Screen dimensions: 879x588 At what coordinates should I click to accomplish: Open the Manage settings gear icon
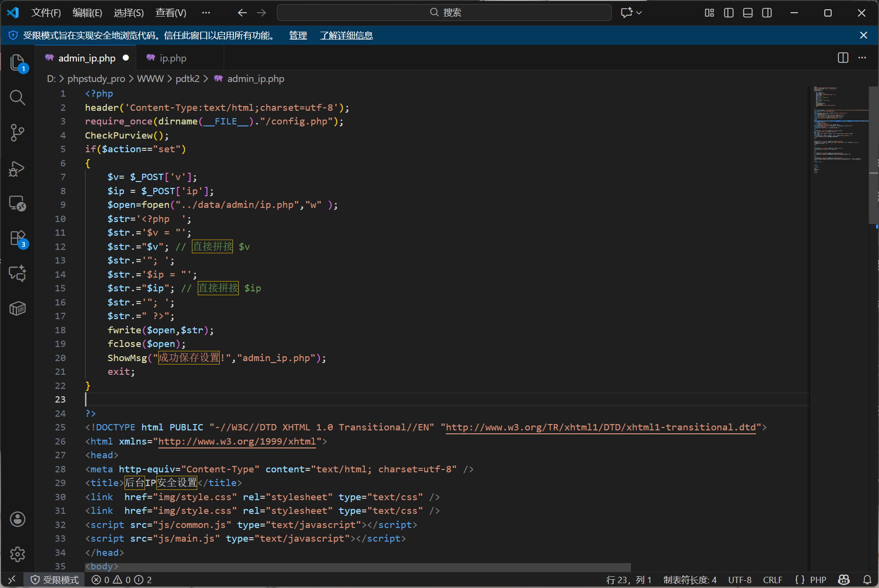pos(18,554)
